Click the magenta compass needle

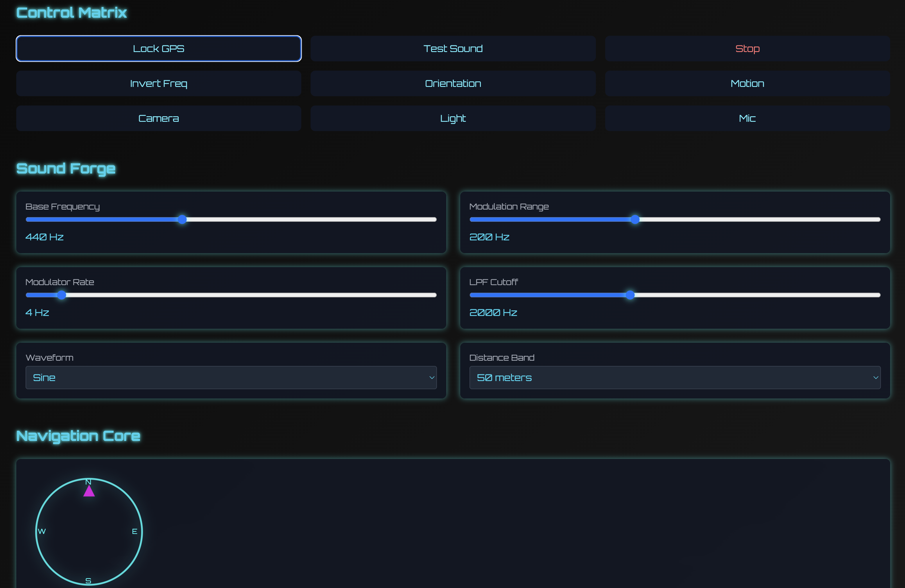click(x=89, y=491)
